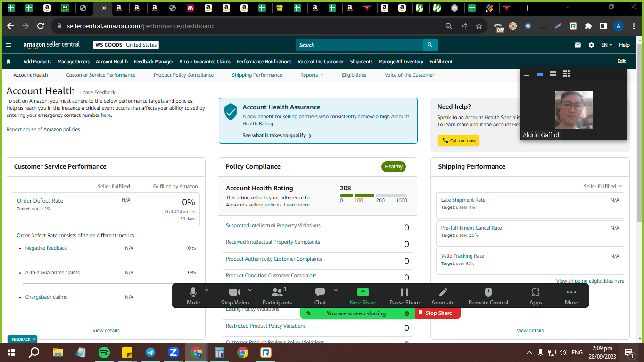This screenshot has width=644, height=362.
Task: Open the View shipping eligibilities here link
Action: pos(590,281)
